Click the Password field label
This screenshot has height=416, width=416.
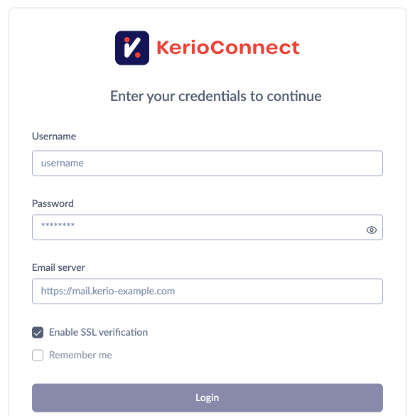(x=53, y=204)
